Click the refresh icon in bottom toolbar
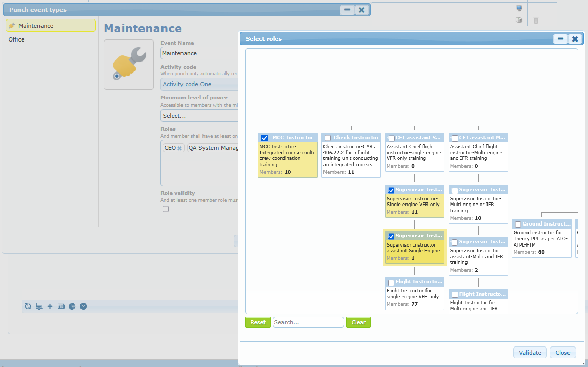Image resolution: width=588 pixels, height=367 pixels. tap(28, 307)
